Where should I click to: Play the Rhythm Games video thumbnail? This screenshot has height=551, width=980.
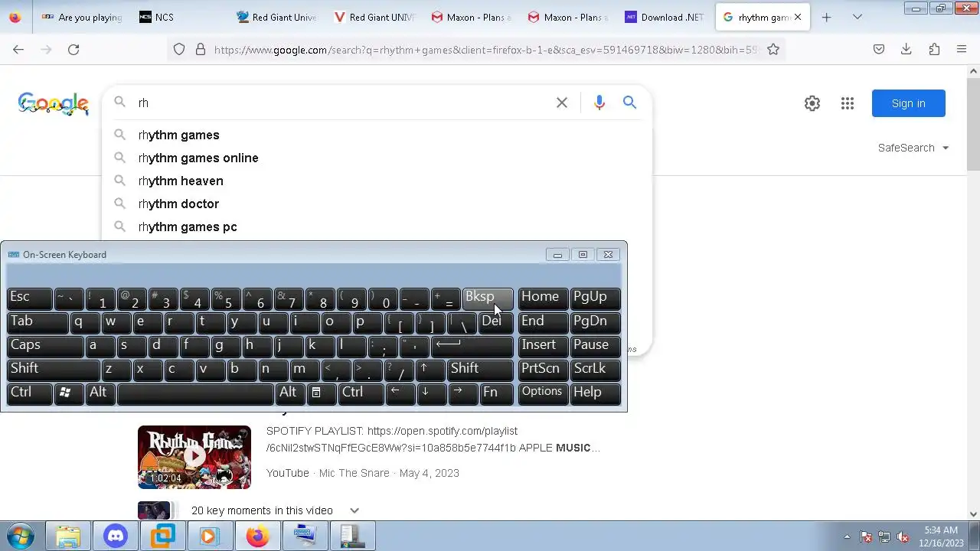(x=194, y=457)
